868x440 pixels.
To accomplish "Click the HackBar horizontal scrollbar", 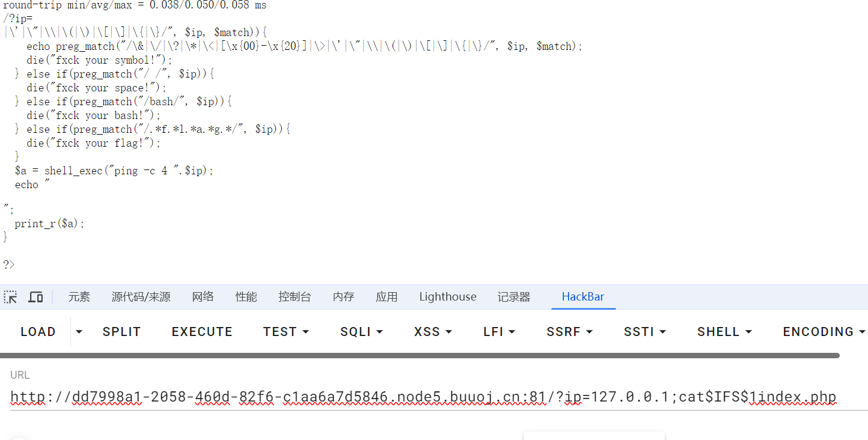I will 420,355.
